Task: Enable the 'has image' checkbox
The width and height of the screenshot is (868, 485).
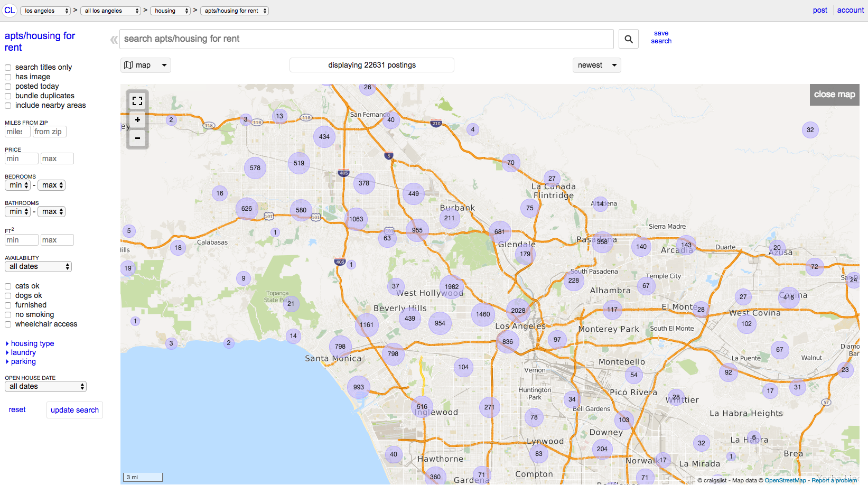Action: [x=8, y=77]
